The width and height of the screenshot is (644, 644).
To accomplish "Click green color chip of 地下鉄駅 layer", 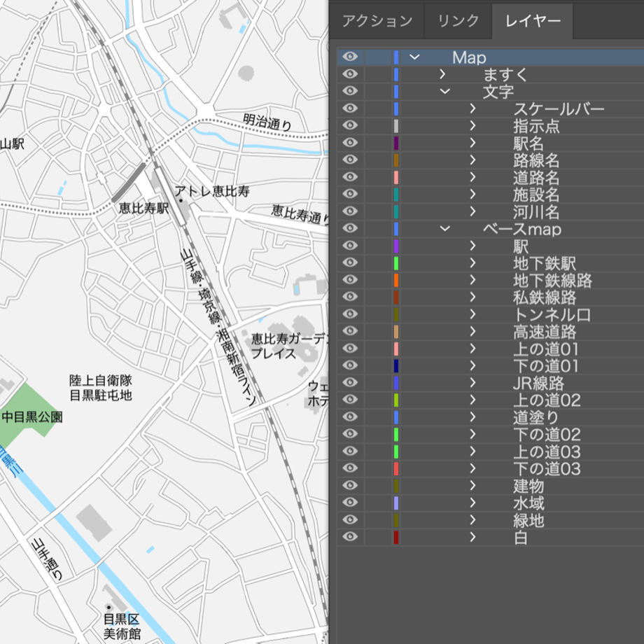I will [x=396, y=263].
